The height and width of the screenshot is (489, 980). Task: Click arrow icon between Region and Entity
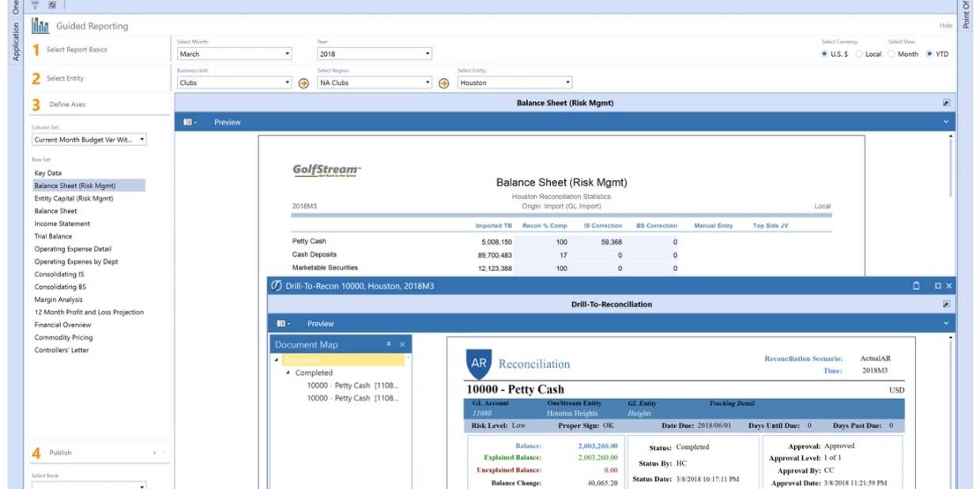(444, 83)
